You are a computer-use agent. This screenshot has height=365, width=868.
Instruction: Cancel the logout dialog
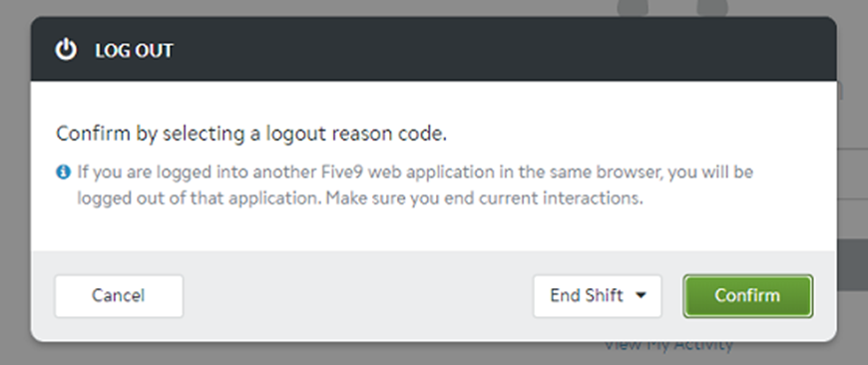point(119,296)
